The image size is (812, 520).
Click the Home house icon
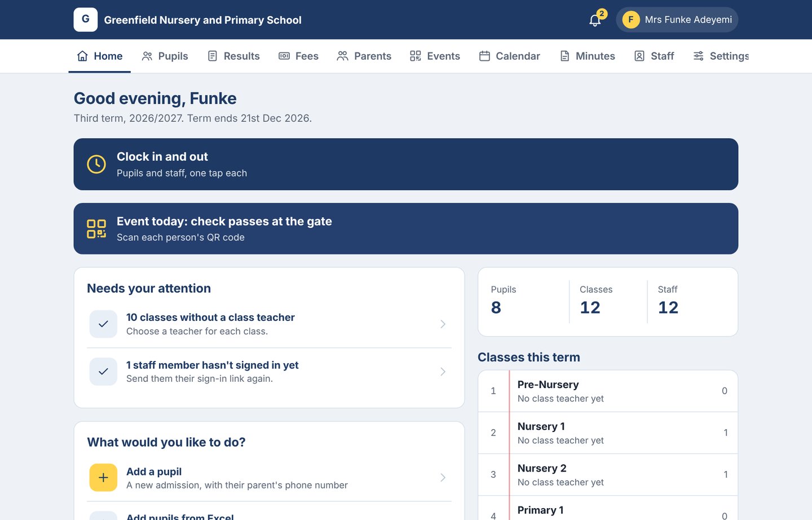click(x=82, y=56)
